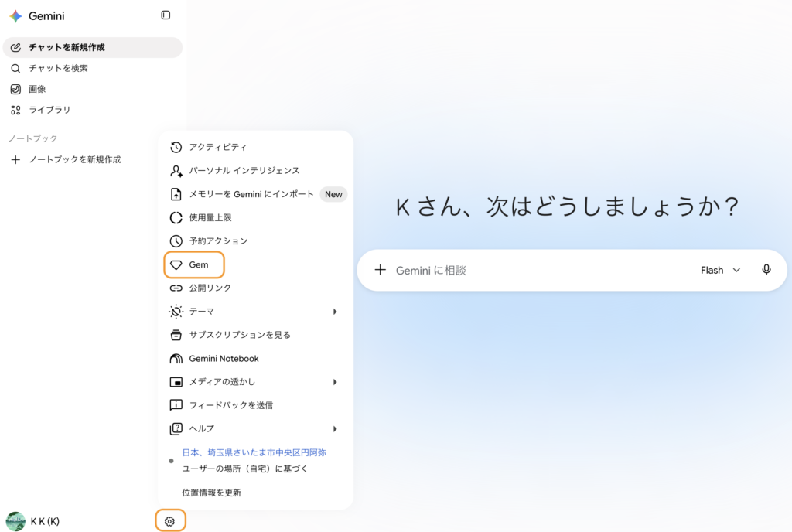Screen dimensions: 792x532
Task: Click the 位置情報を更新 link
Action: [212, 493]
